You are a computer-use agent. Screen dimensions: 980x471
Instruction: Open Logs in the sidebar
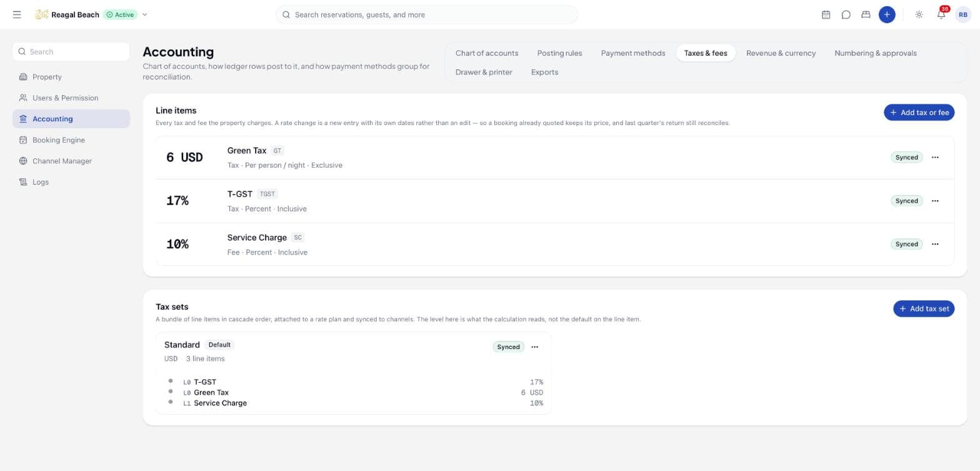tap(71, 182)
